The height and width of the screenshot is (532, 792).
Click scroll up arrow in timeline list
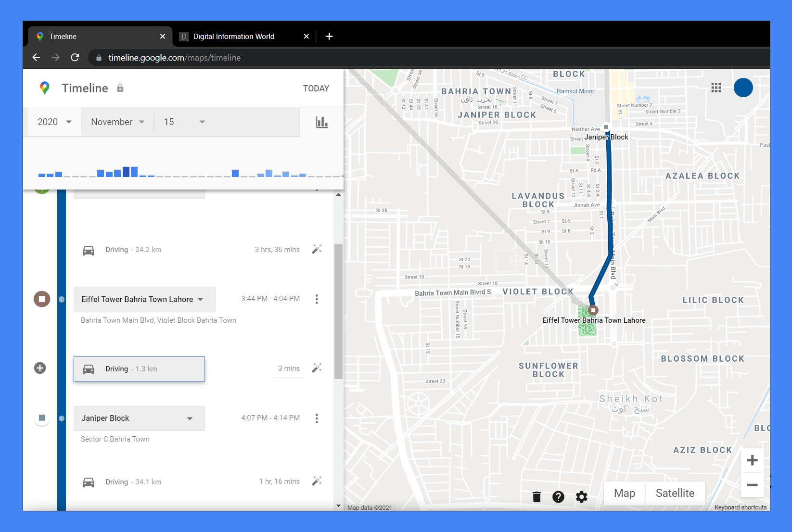click(338, 195)
